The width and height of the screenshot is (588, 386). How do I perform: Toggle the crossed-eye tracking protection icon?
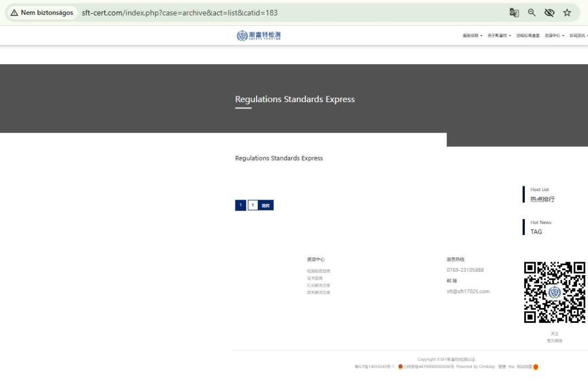tap(550, 13)
